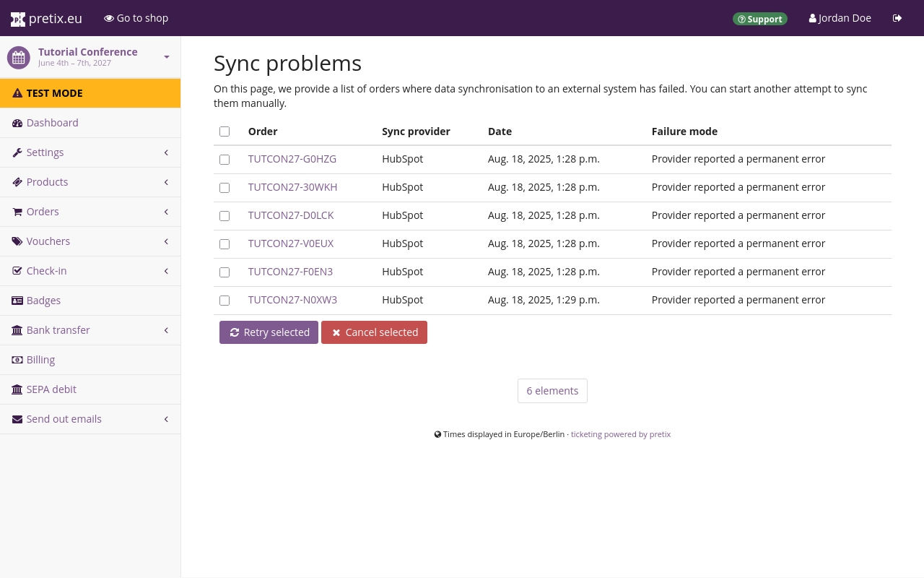Open the Tutorial Conference event dropdown caret
Image resolution: width=924 pixels, height=578 pixels.
coord(167,57)
